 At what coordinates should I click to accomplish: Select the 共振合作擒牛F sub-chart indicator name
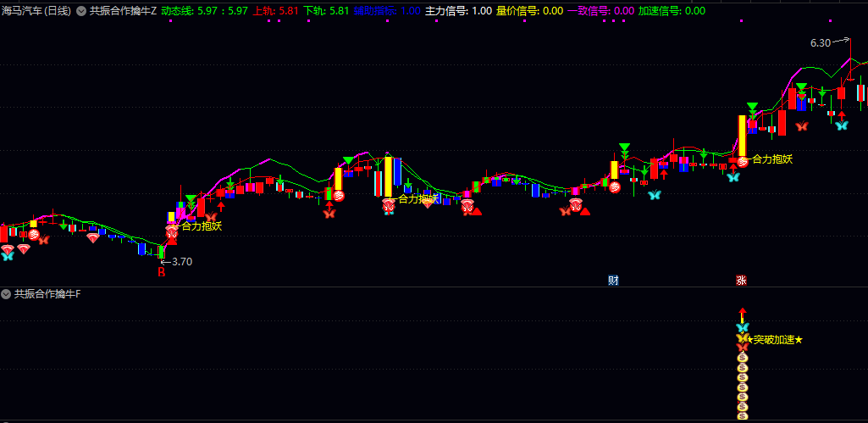(x=47, y=294)
